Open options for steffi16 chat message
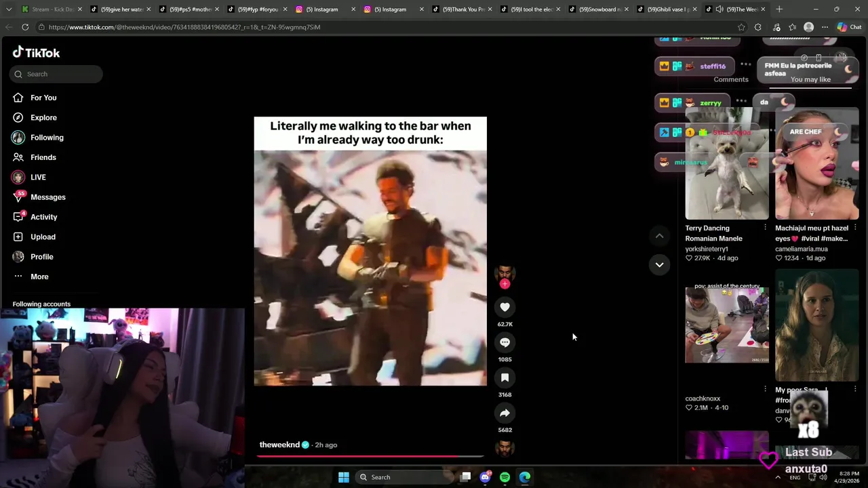The image size is (868, 488). tap(745, 64)
